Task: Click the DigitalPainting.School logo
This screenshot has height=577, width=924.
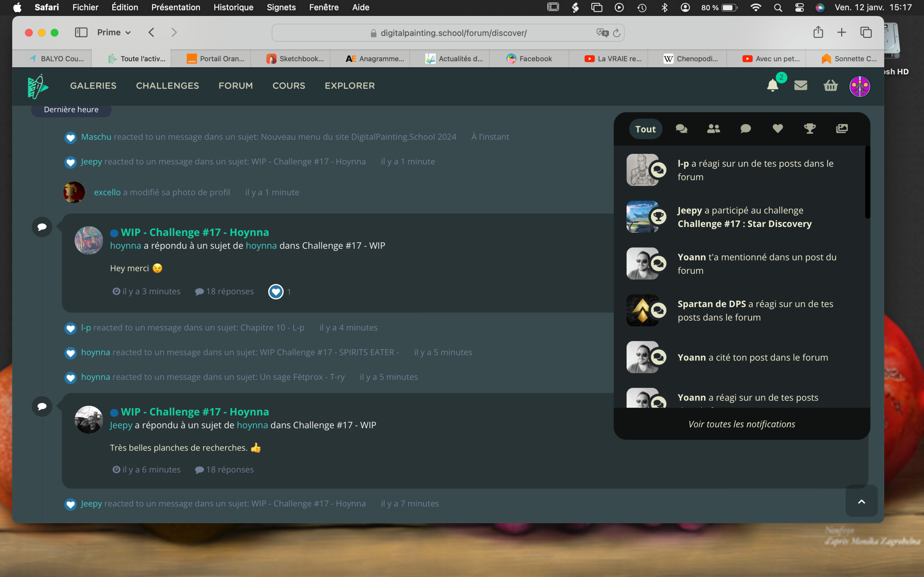Action: 37,86
